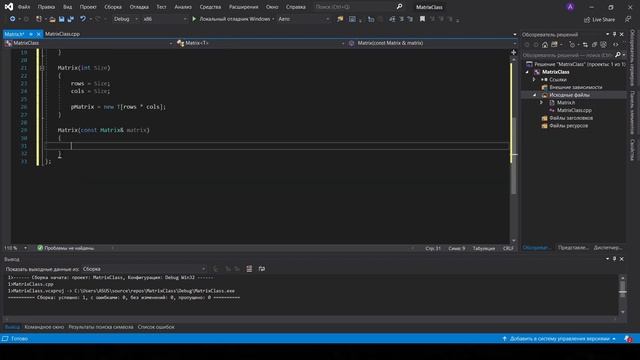Switch to the Список ошибок tab

tap(156, 327)
